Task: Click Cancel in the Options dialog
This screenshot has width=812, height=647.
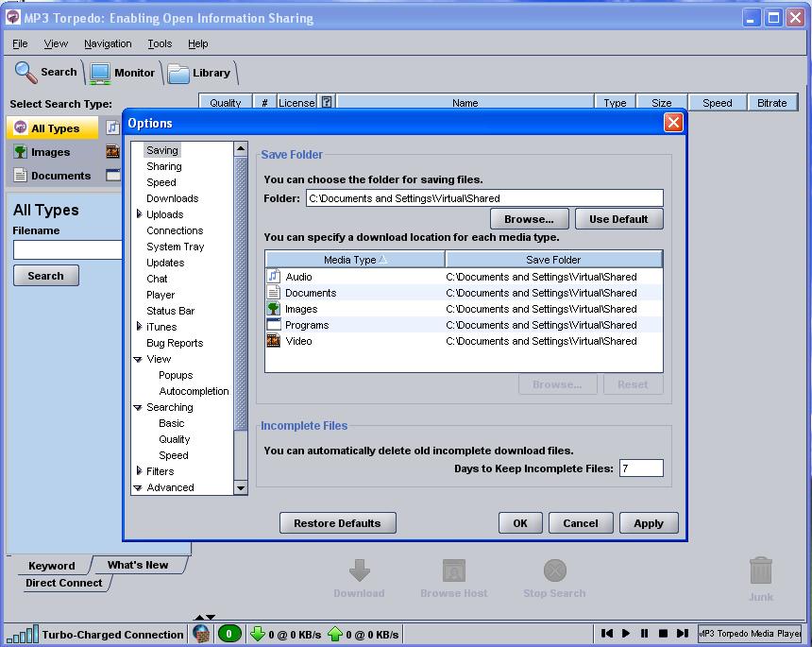Action: click(x=581, y=523)
